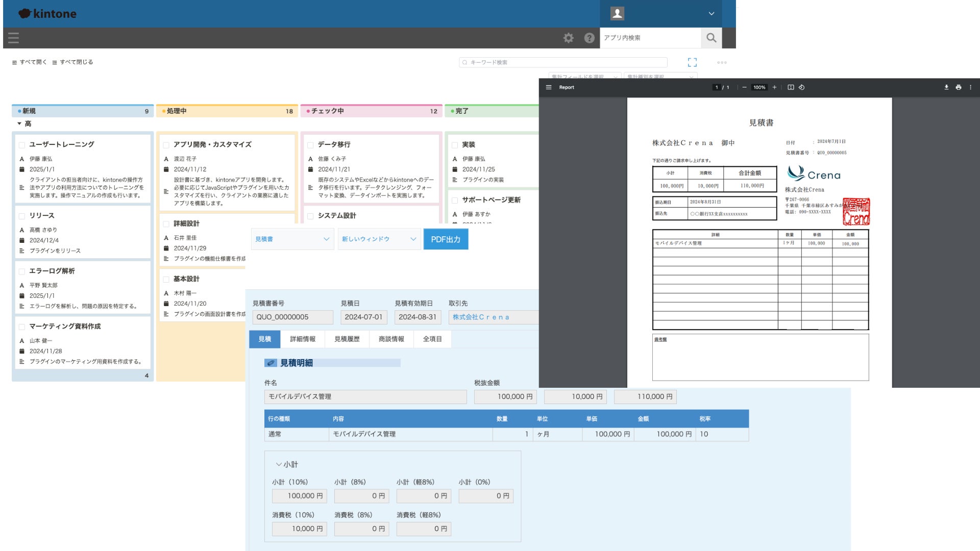Check the リリース card checkbox
This screenshot has height=551, width=980.
22,216
